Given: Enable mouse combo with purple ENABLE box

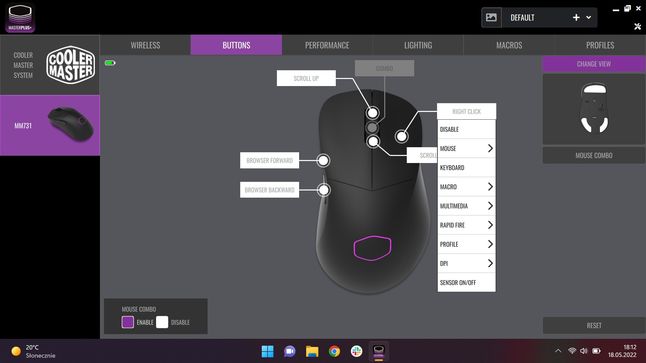Looking at the screenshot, I should (x=128, y=322).
